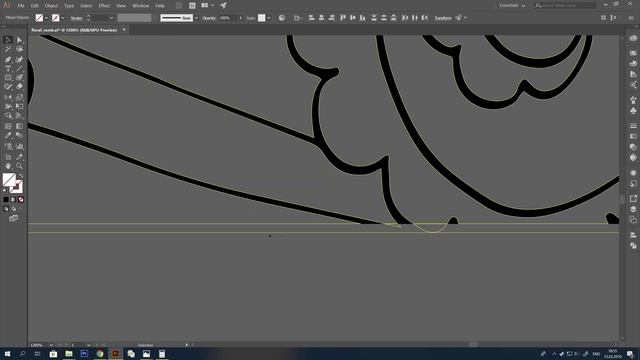Open the Type menu
Screen dimensions: 640x360
pyautogui.click(x=69, y=6)
